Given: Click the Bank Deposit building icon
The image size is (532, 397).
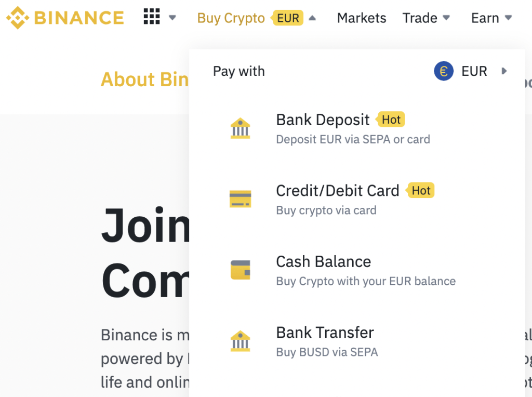Looking at the screenshot, I should [240, 128].
